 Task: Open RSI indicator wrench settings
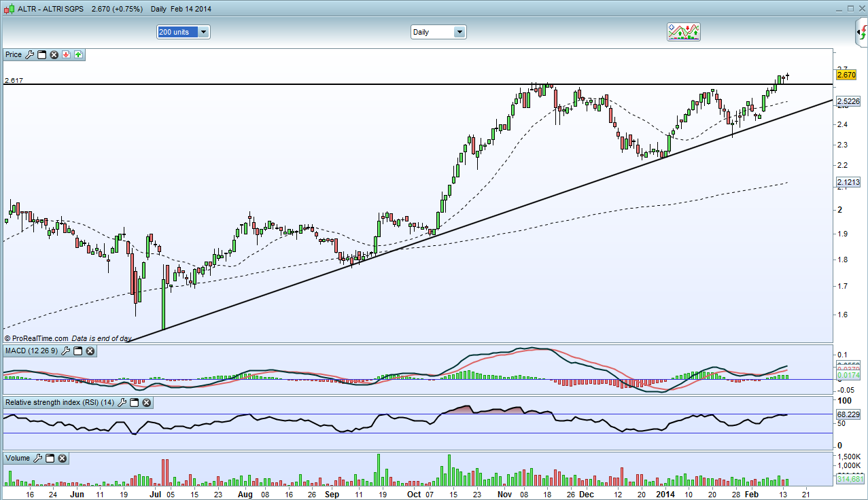point(122,403)
